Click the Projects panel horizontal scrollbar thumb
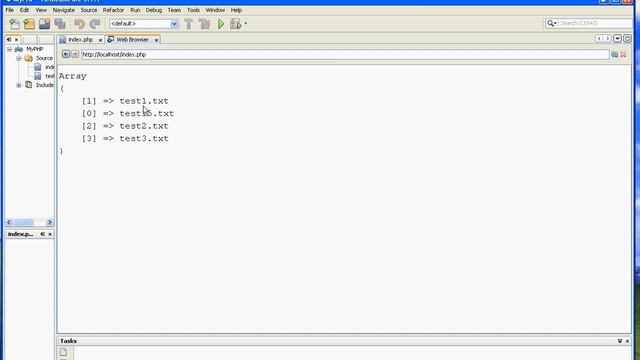This screenshot has height=360, width=640. 24,222
